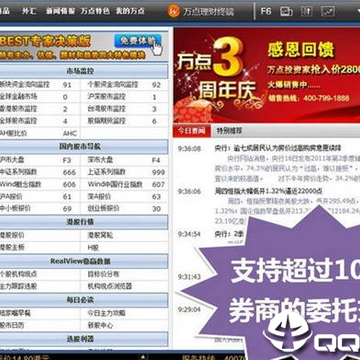Click the 国内股市导航 section header
360x360 pixels.
coord(83,147)
